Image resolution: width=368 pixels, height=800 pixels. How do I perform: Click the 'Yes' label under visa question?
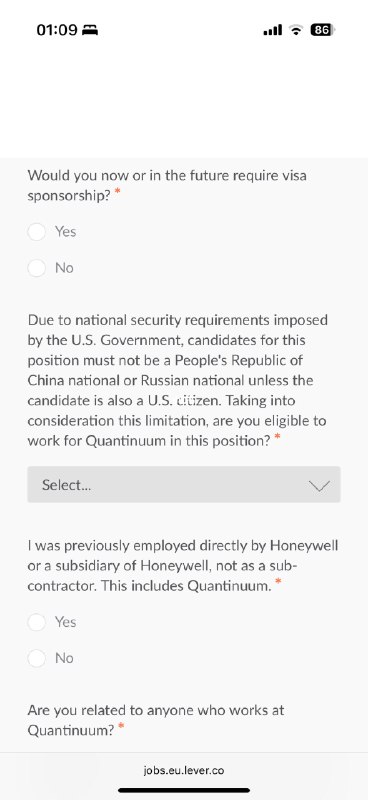(65, 232)
